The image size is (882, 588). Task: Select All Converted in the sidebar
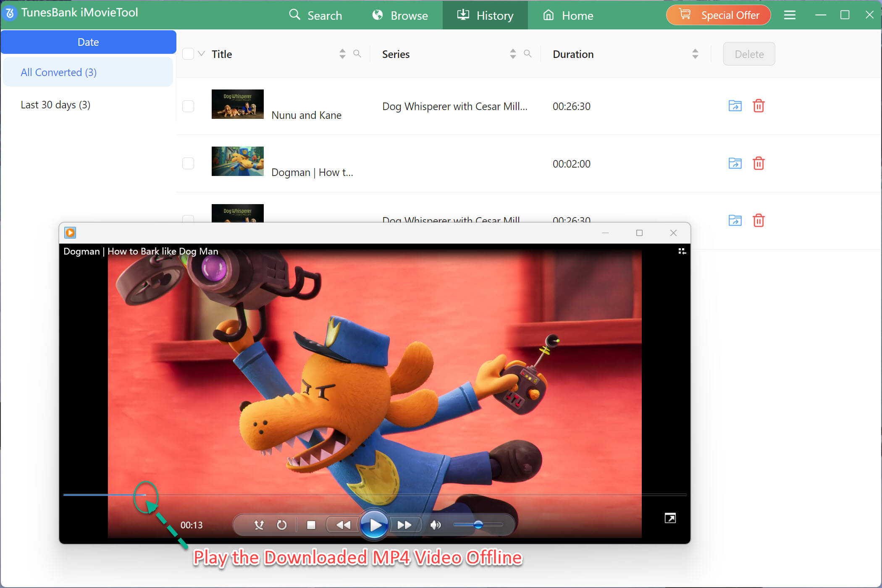tap(58, 72)
